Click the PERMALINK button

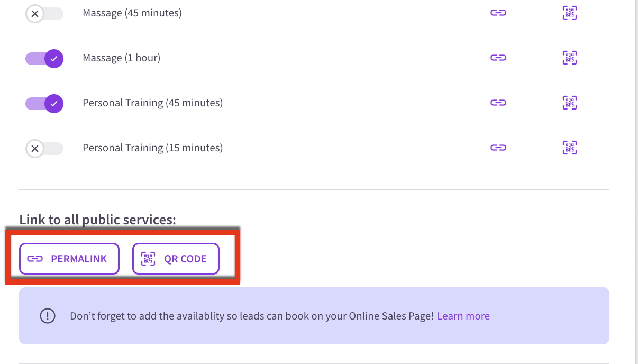coord(69,259)
